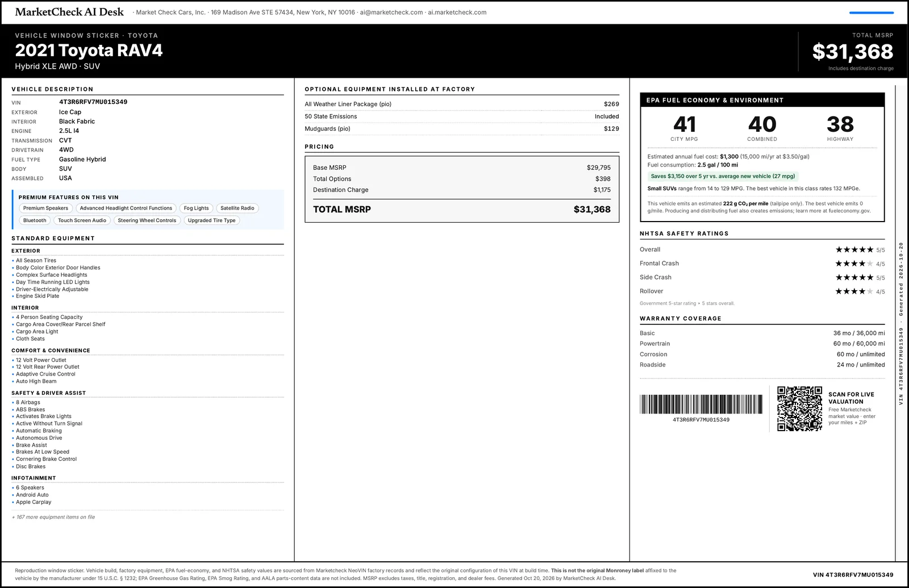Click the 41 City MPG figure
Viewport: 909px width, 588px height.
click(x=685, y=124)
